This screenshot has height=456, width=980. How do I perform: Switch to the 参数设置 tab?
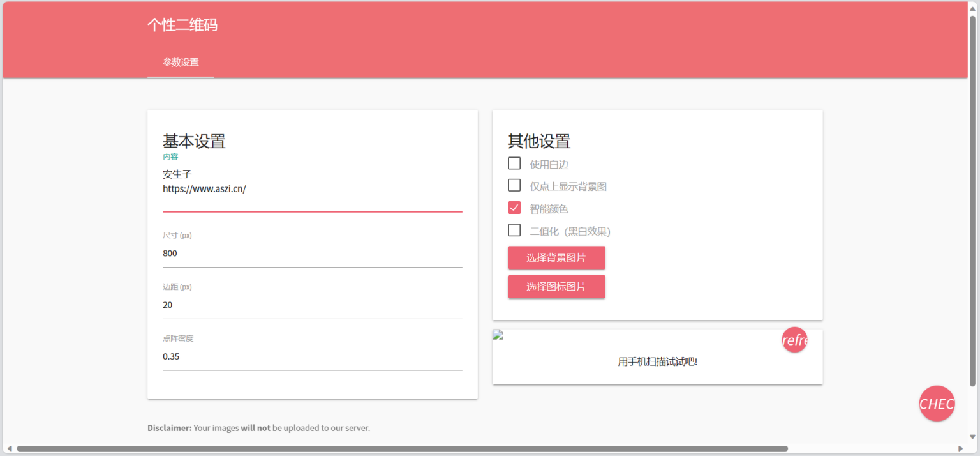[181, 62]
